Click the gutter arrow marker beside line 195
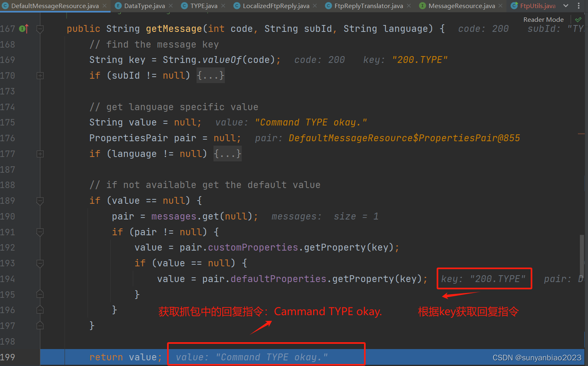Viewport: 588px width, 366px height. 40,295
